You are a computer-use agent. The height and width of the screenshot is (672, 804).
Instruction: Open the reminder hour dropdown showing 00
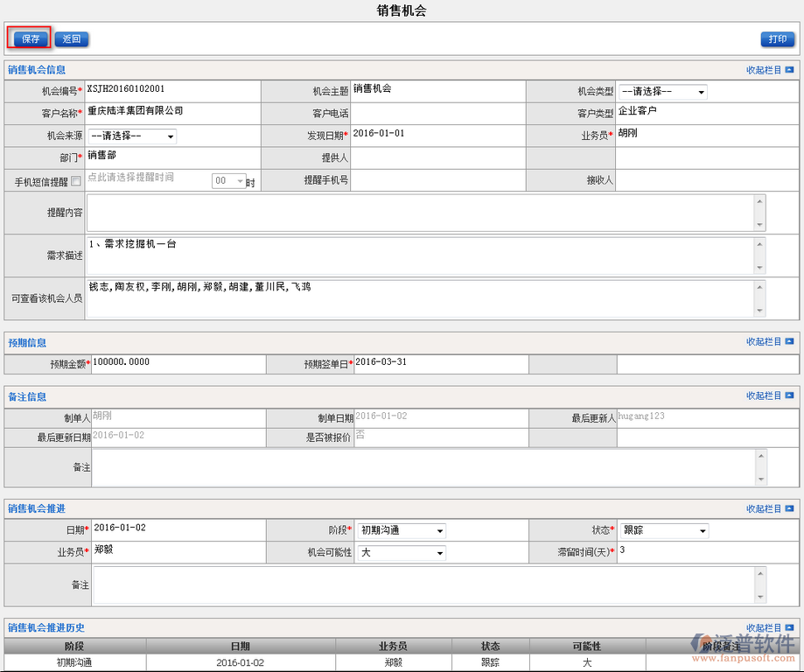(x=228, y=181)
